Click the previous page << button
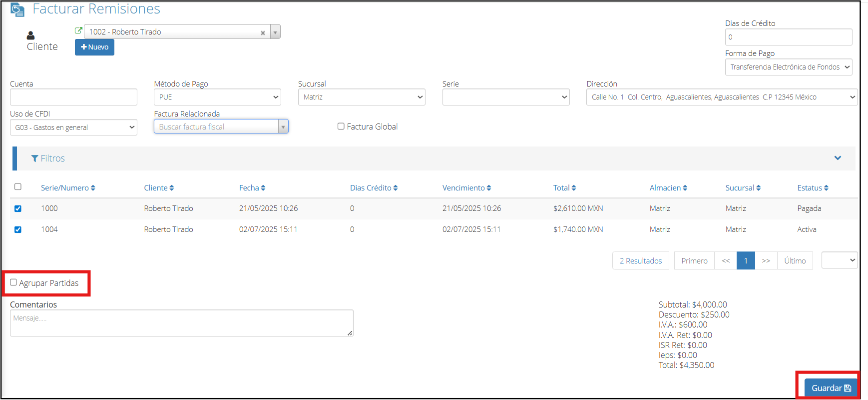 (726, 260)
